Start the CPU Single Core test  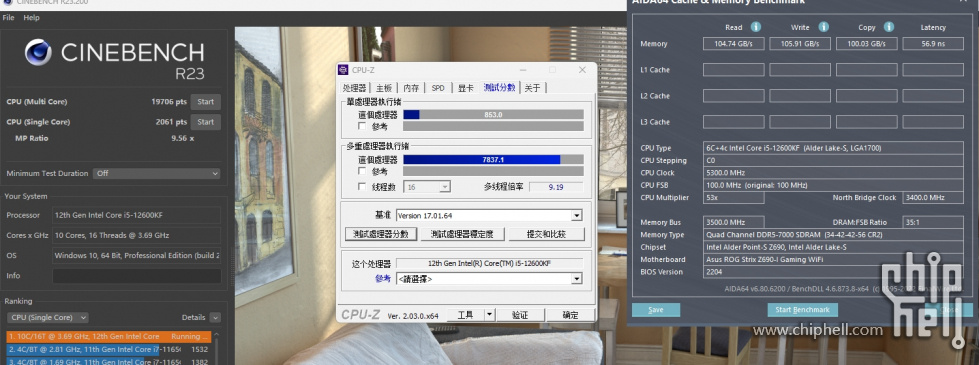click(x=205, y=122)
